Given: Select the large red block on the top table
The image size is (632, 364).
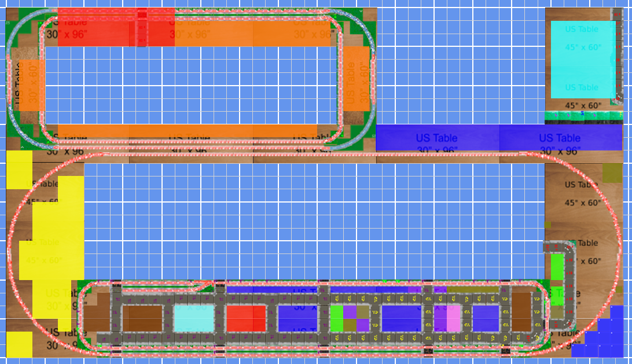Looking at the screenshot, I should 116,27.
